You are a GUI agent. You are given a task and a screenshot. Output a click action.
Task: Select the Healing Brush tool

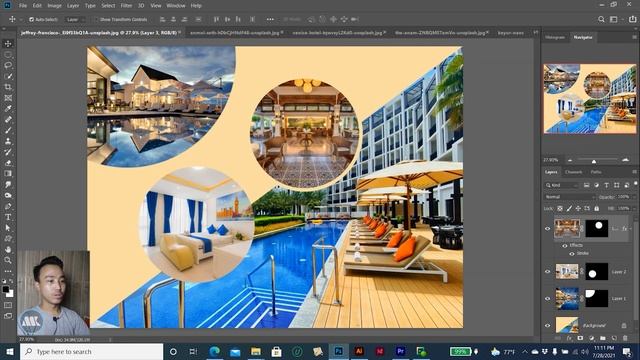(8, 120)
